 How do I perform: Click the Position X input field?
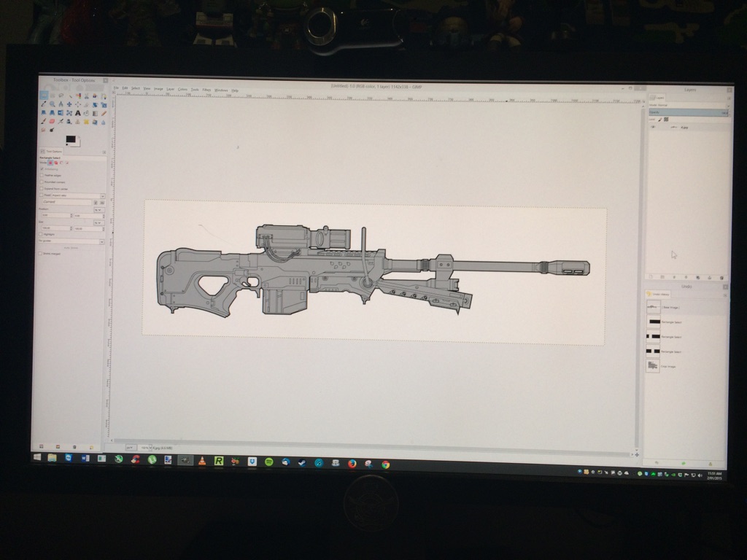(55, 216)
